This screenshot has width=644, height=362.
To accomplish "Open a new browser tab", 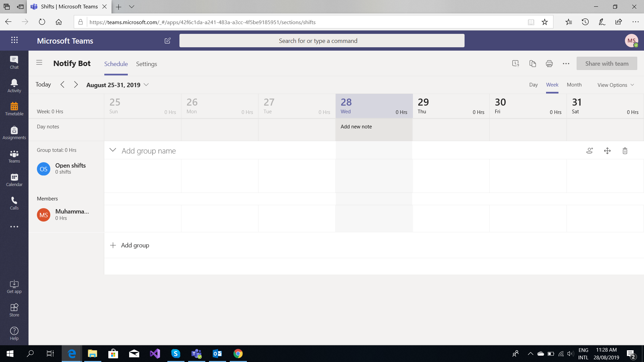I will tap(118, 7).
